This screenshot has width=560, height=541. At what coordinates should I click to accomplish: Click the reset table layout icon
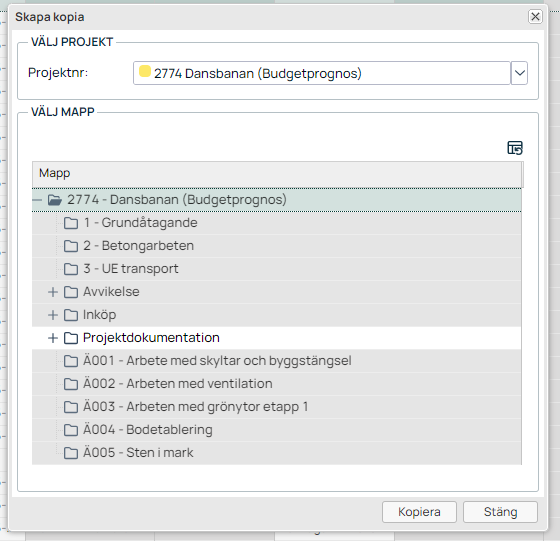coord(515,148)
